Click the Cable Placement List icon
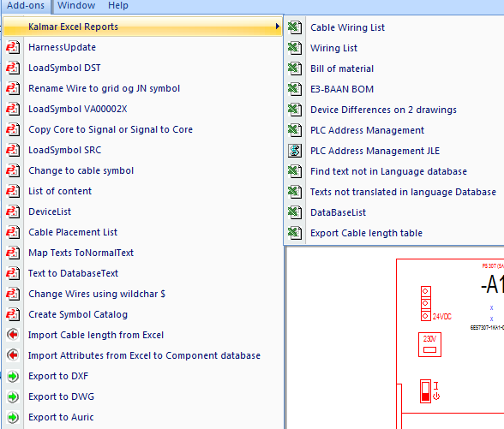The image size is (504, 429). (13, 233)
